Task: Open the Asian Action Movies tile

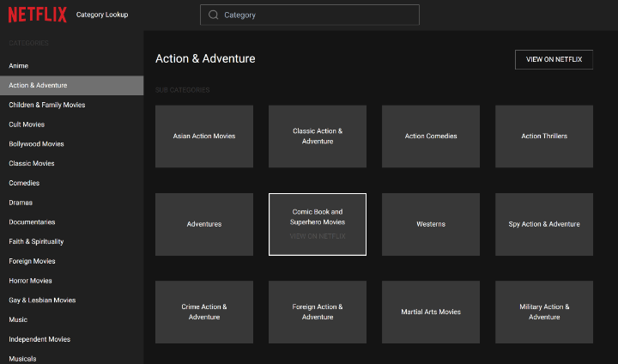Action: 204,136
